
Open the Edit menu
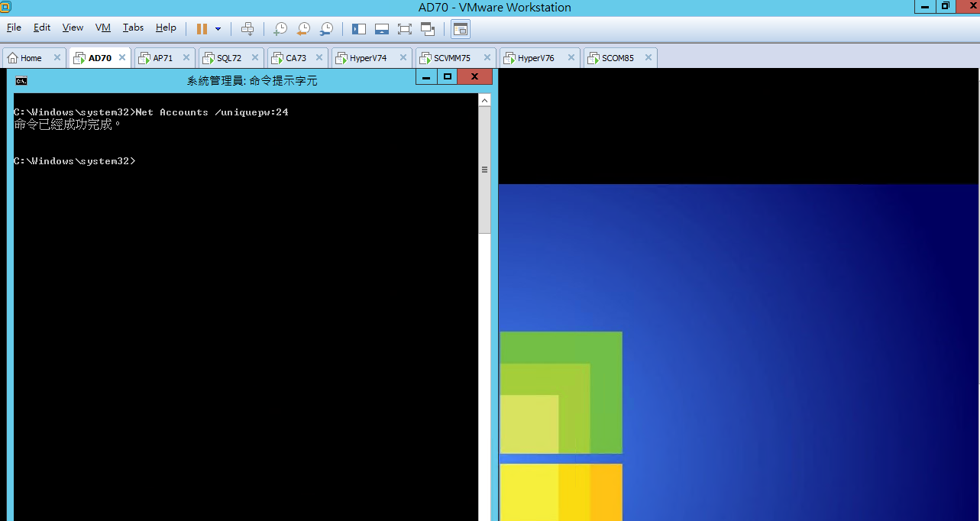(42, 28)
